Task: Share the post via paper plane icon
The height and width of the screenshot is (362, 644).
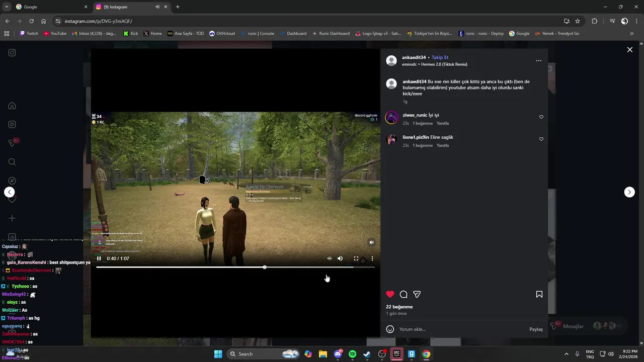Action: (417, 294)
